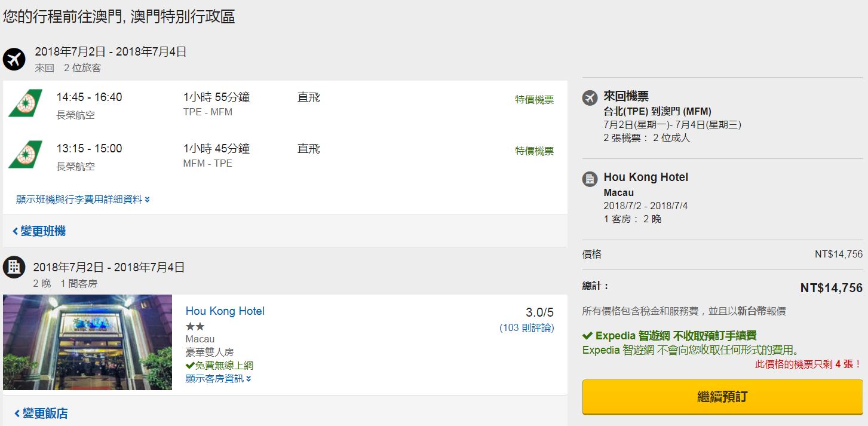
Task: Click the 來回 2 位旅客 subtitle
Action: click(x=68, y=68)
